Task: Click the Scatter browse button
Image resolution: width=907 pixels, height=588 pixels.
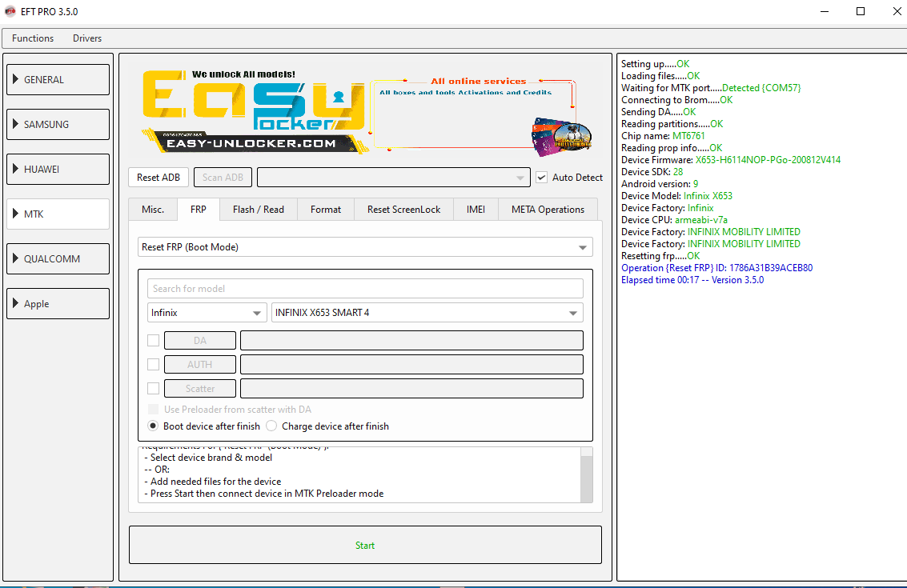Action: (x=200, y=389)
